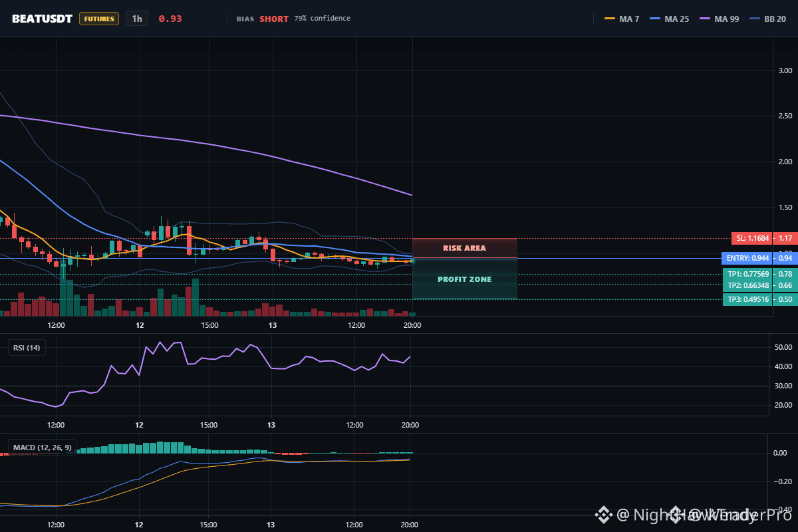This screenshot has width=798, height=532.
Task: Select the 1h timeframe button
Action: pyautogui.click(x=137, y=19)
